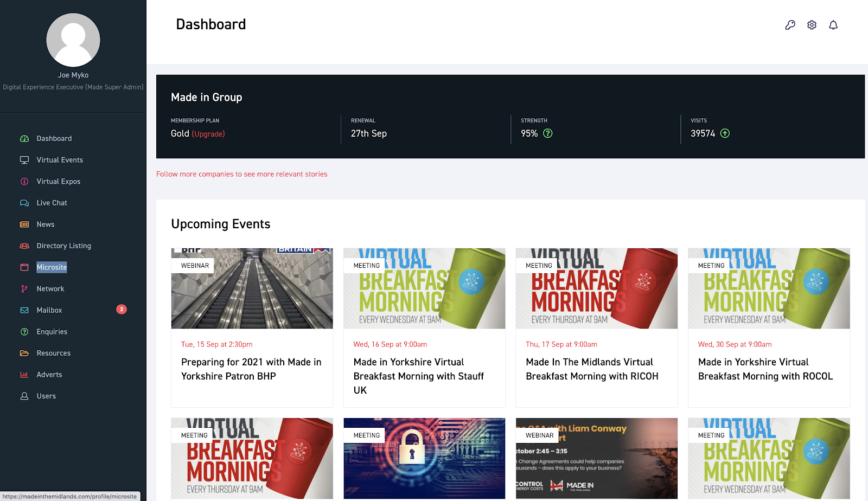Click ROCOL event green cup thumbnail

pos(769,288)
